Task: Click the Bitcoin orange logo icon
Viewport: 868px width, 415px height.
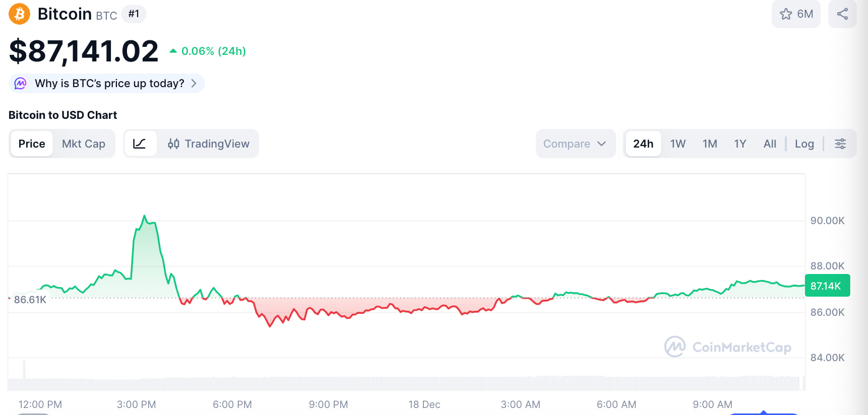Action: (20, 14)
